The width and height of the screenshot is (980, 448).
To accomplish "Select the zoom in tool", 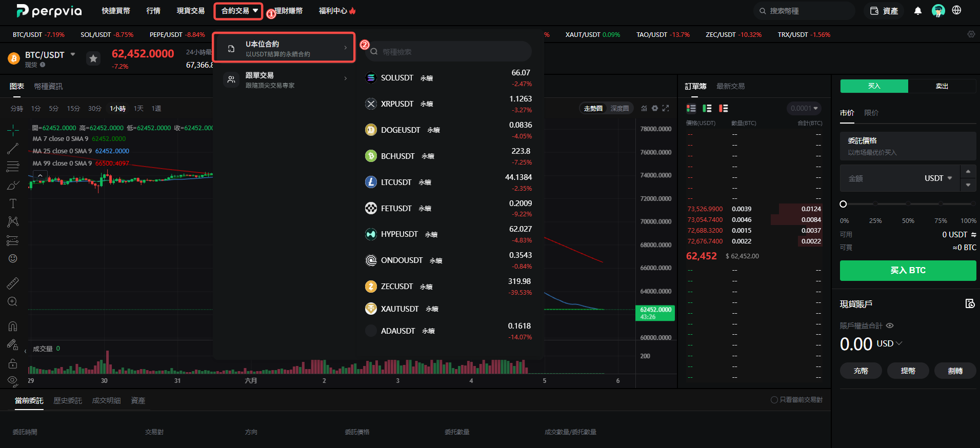I will pyautogui.click(x=13, y=301).
